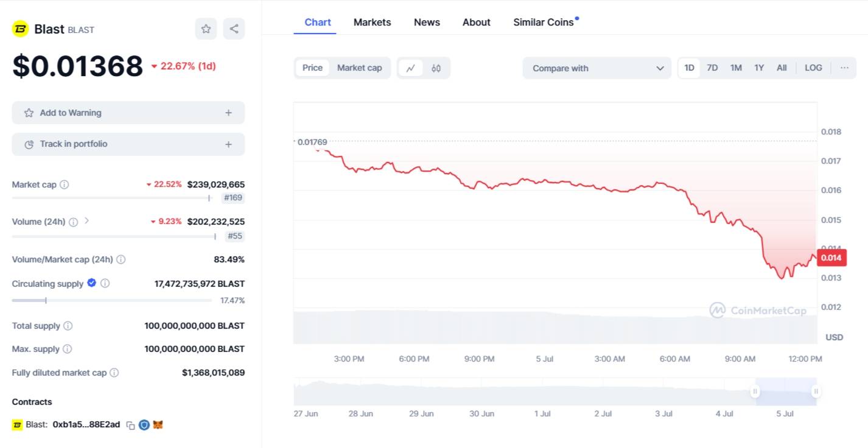Viewport: 868px width, 448px height.
Task: Click the left range selector handle
Action: click(755, 391)
